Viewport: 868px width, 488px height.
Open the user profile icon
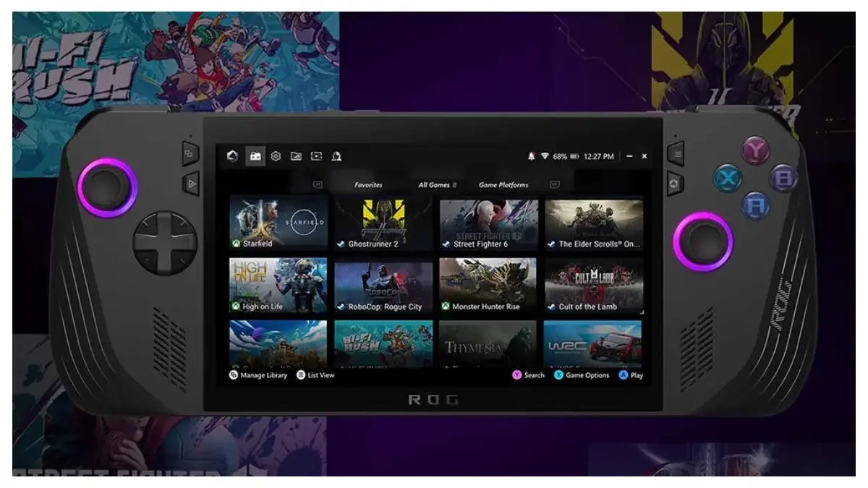pyautogui.click(x=336, y=156)
